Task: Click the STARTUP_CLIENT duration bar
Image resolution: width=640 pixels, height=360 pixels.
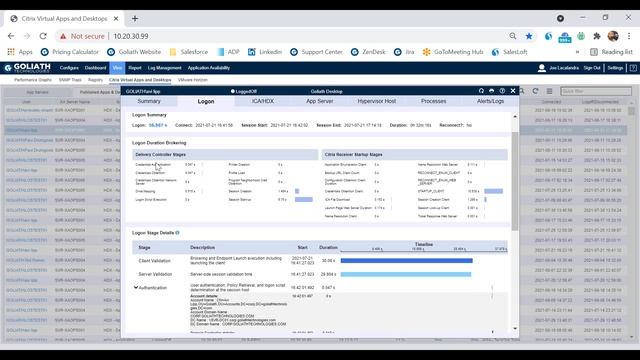Action: 493,191
